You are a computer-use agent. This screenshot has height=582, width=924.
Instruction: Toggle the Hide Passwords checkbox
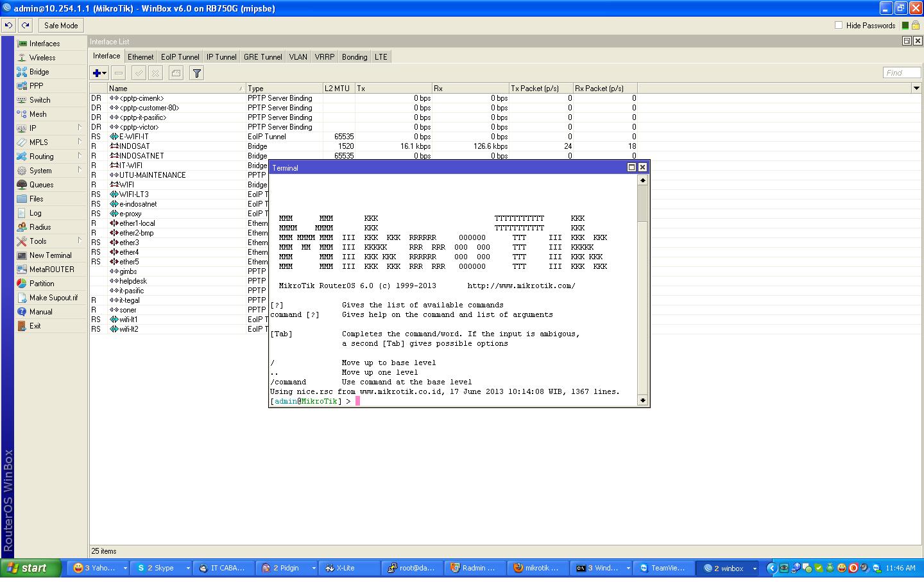(x=839, y=25)
